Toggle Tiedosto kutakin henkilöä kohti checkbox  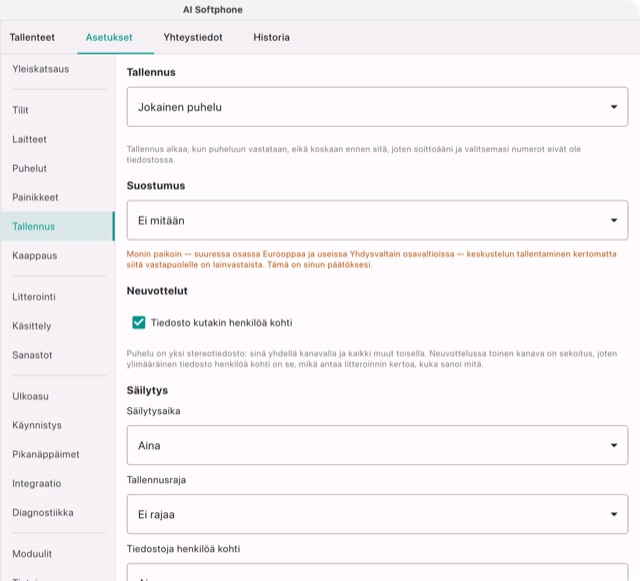click(139, 323)
